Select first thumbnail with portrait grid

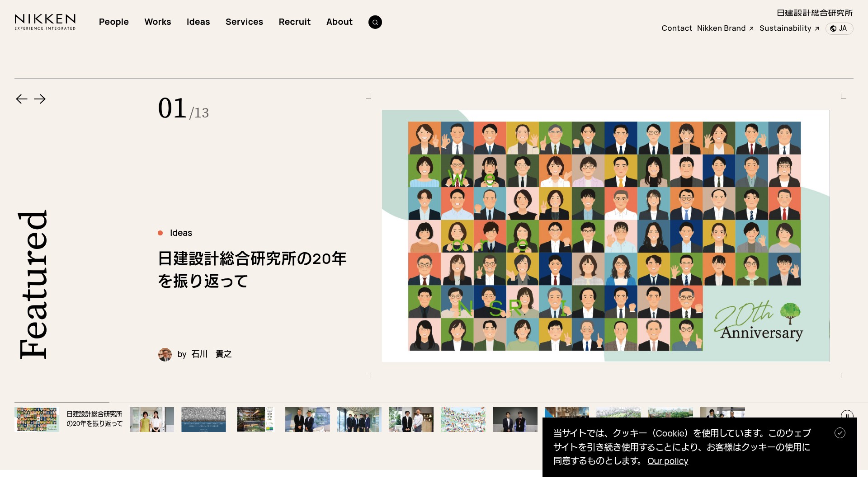pyautogui.click(x=37, y=419)
